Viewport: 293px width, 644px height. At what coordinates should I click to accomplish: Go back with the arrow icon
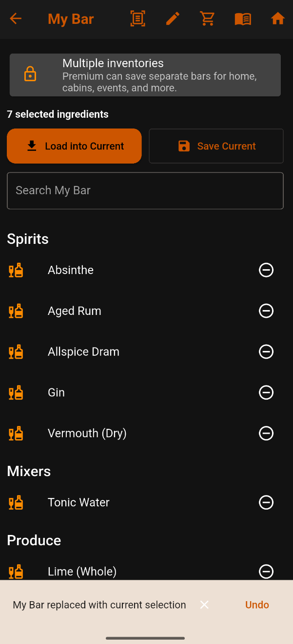coord(16,19)
